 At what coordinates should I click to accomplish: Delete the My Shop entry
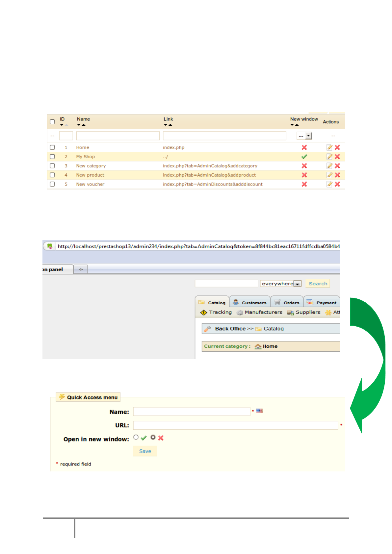pyautogui.click(x=337, y=157)
